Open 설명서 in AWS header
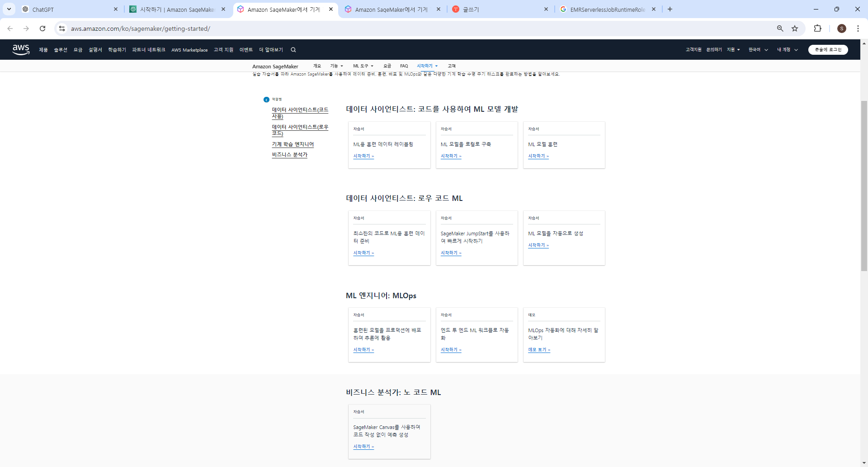 [x=95, y=50]
